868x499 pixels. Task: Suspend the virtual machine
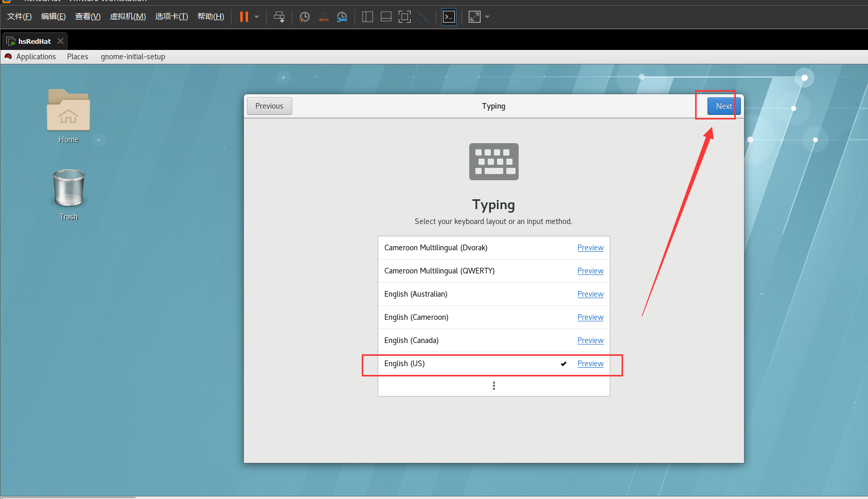point(244,16)
